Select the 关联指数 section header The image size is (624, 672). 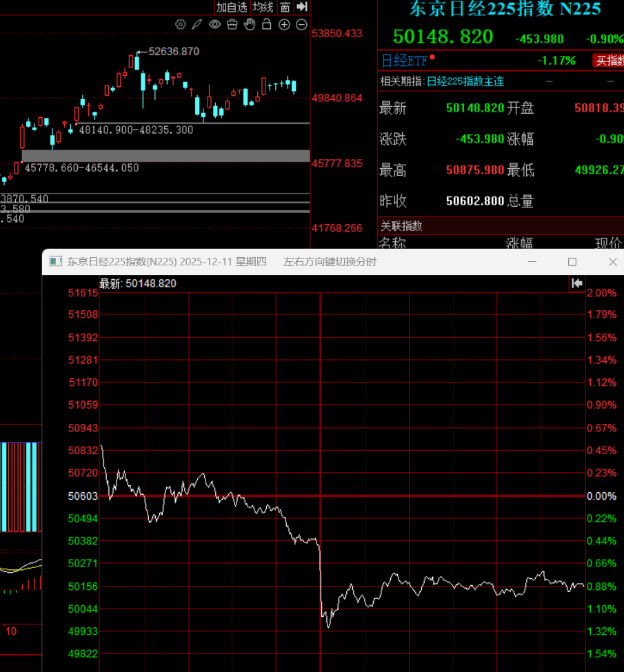(x=401, y=225)
